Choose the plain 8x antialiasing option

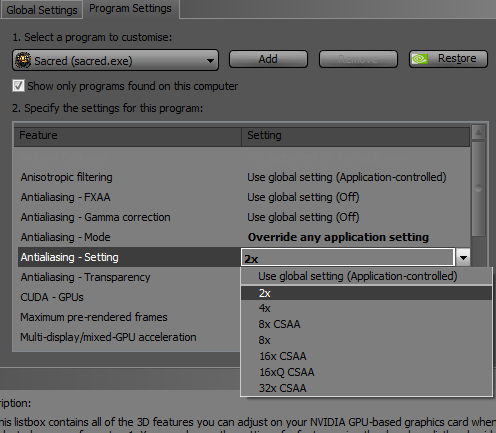pos(366,340)
